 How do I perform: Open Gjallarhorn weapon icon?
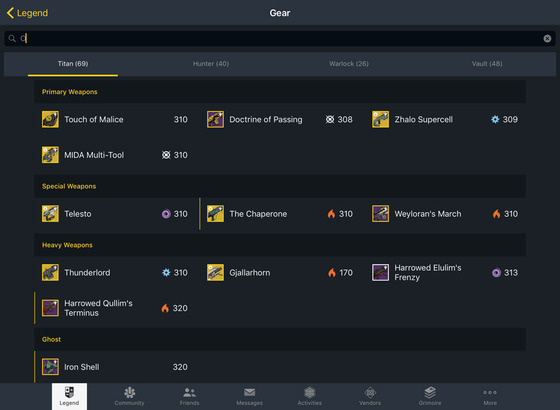tap(215, 272)
